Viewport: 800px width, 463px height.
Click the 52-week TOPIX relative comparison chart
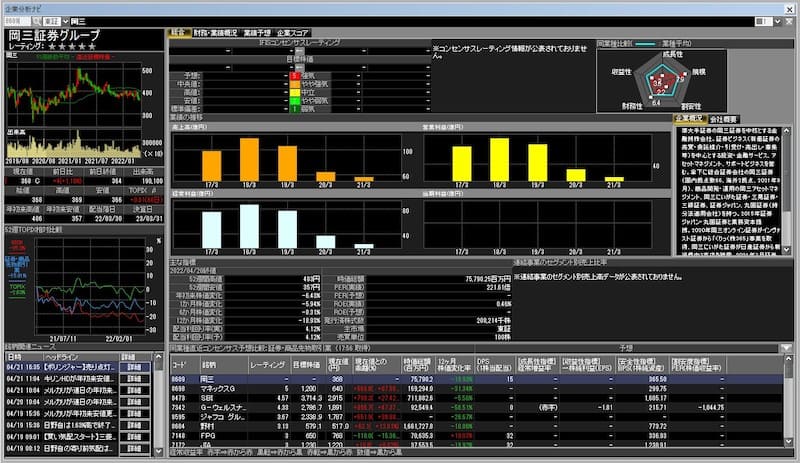(90, 286)
